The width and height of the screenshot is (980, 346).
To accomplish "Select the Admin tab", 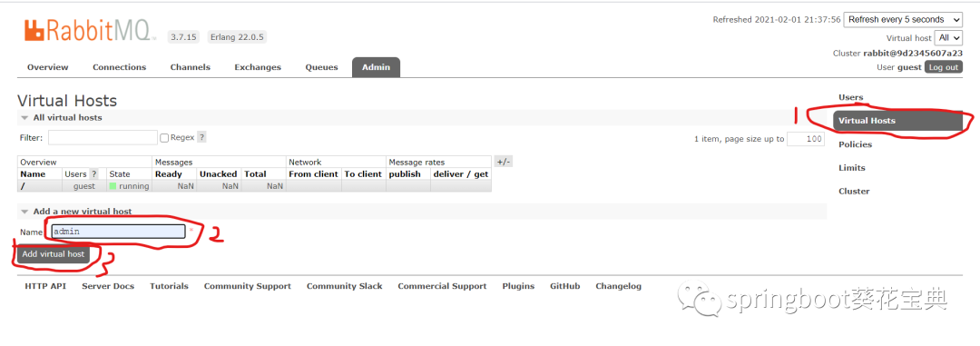I will click(x=376, y=67).
